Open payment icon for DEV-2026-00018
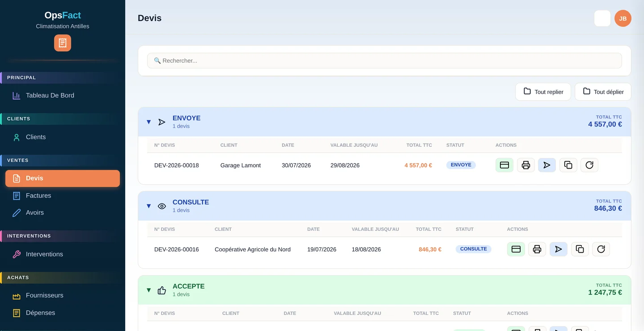 click(x=504, y=165)
